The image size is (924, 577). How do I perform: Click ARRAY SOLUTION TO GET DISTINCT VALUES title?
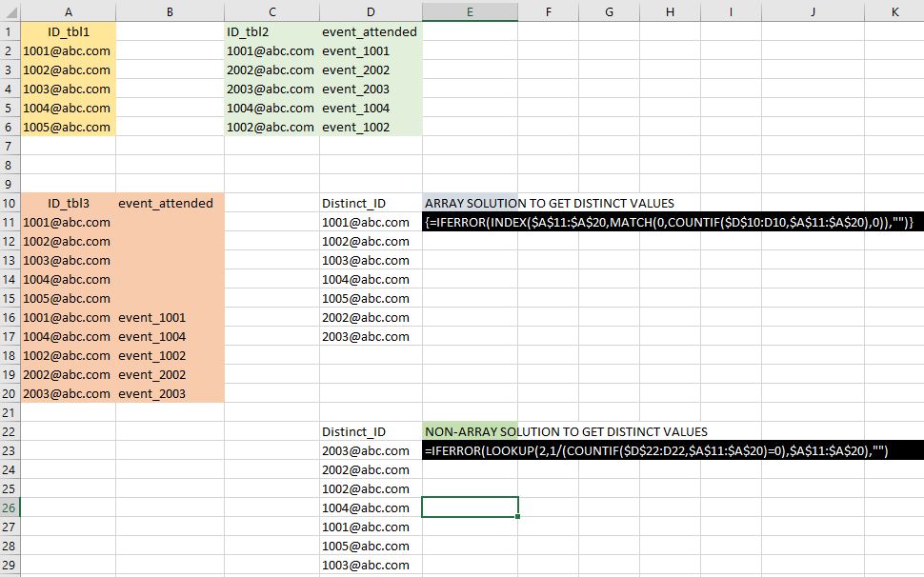pyautogui.click(x=550, y=203)
